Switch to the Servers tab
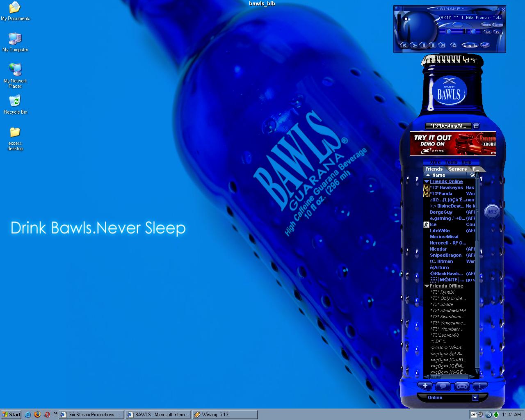The width and height of the screenshot is (525, 420). click(x=457, y=169)
